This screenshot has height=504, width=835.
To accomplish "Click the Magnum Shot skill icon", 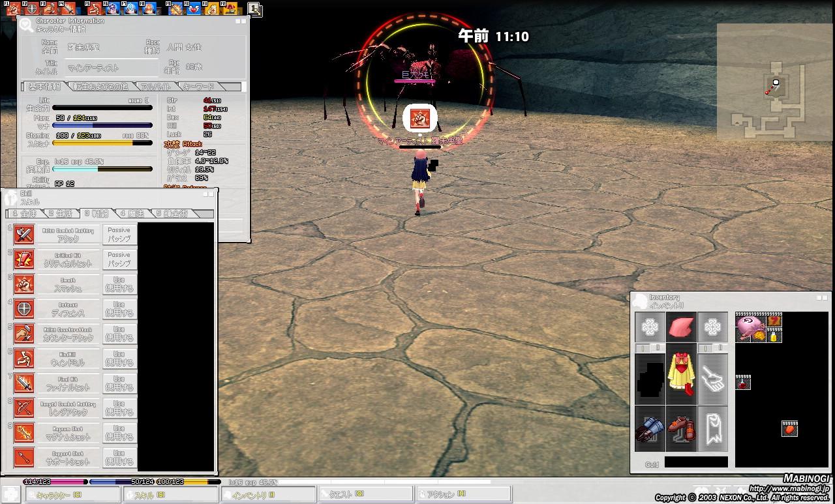I will [24, 433].
